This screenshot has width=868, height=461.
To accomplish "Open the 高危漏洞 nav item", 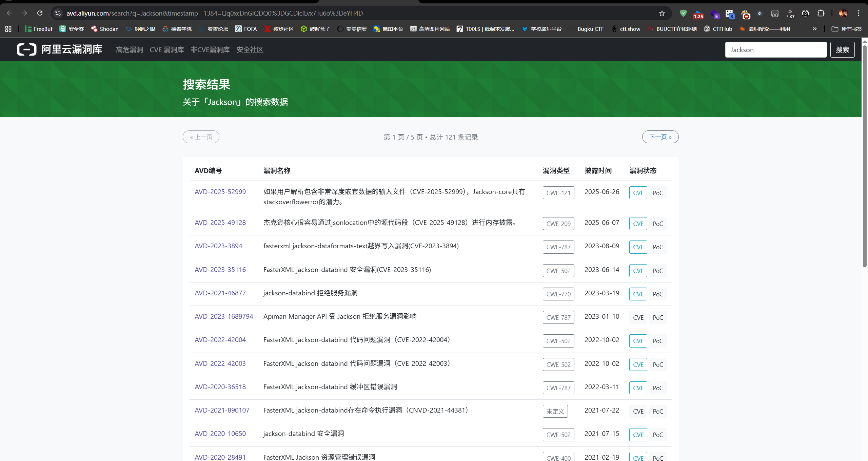I will (129, 50).
